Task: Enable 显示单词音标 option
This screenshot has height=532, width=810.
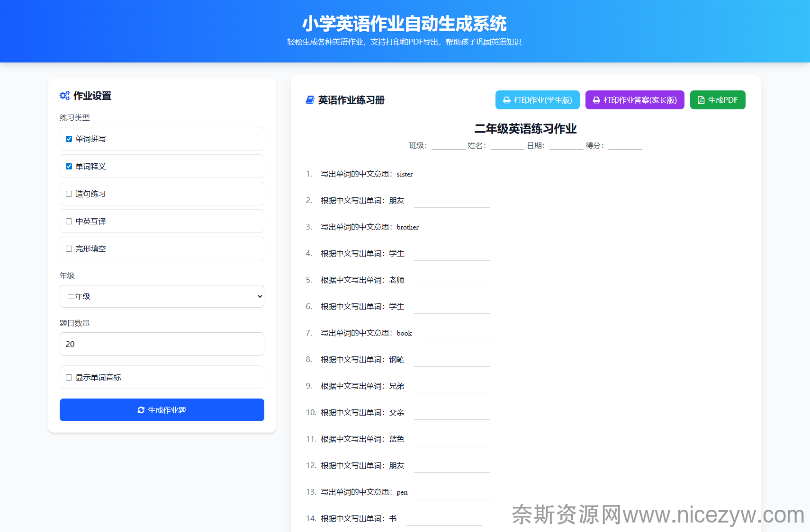Action: tap(69, 378)
